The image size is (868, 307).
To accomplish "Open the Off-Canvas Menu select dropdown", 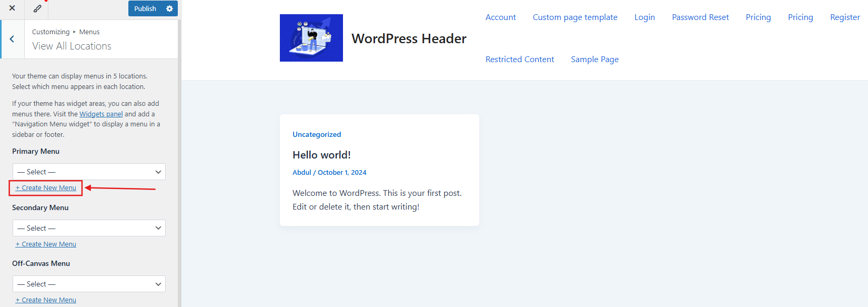I will click(89, 284).
